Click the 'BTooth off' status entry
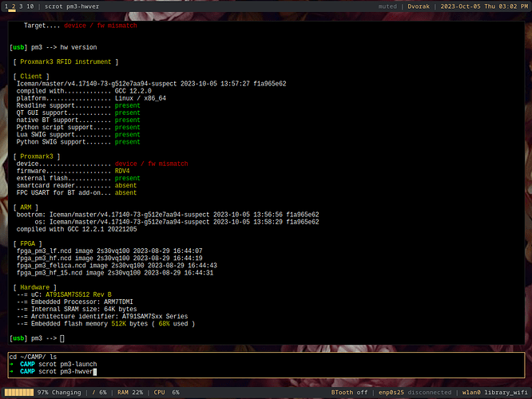 349,393
